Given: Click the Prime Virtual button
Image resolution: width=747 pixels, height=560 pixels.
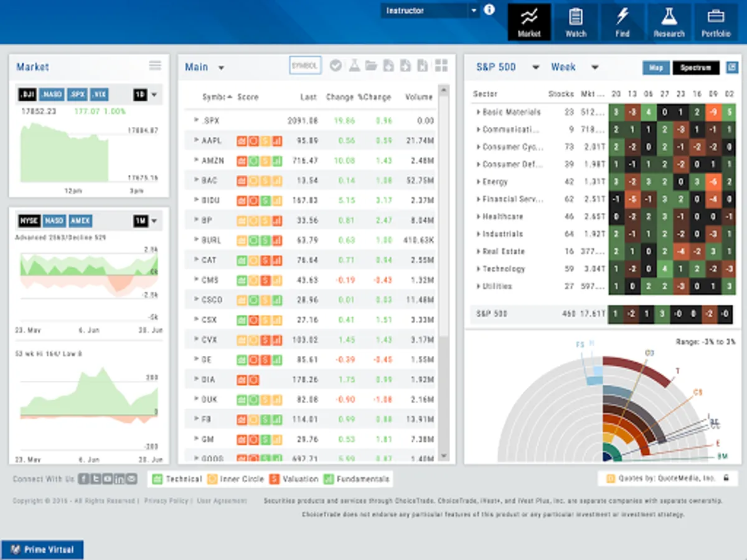Looking at the screenshot, I should 42,550.
